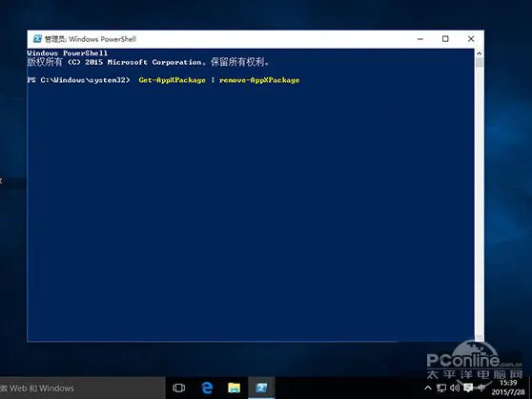This screenshot has width=532, height=399.
Task: Click the Get-AppXPackage command text
Action: (172, 80)
